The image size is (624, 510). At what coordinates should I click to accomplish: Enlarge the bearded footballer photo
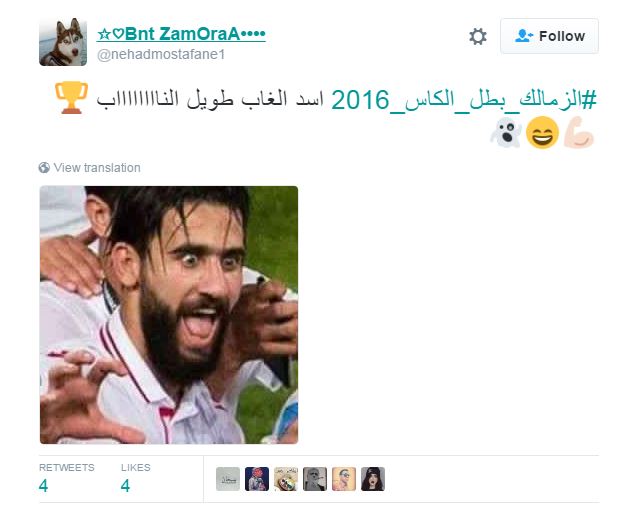click(x=169, y=315)
